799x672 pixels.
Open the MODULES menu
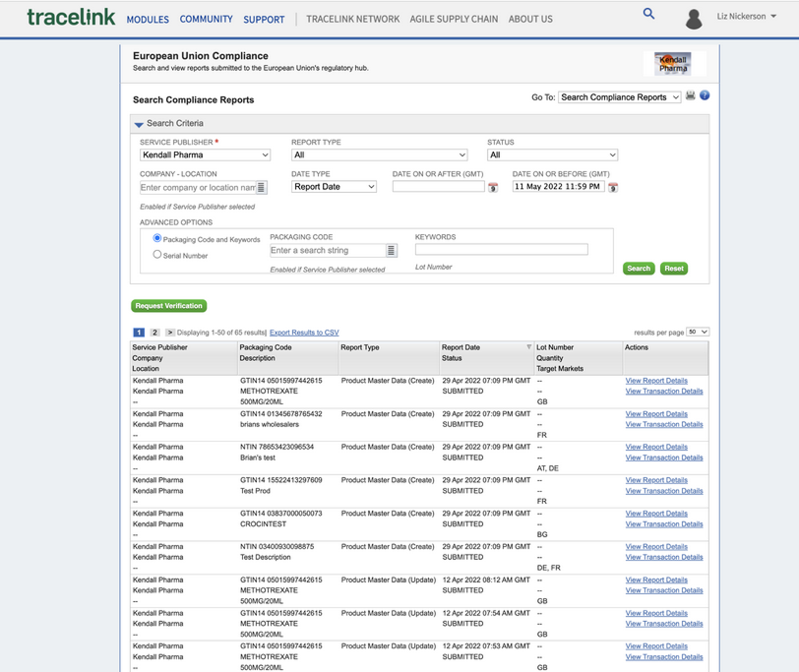[x=148, y=20]
